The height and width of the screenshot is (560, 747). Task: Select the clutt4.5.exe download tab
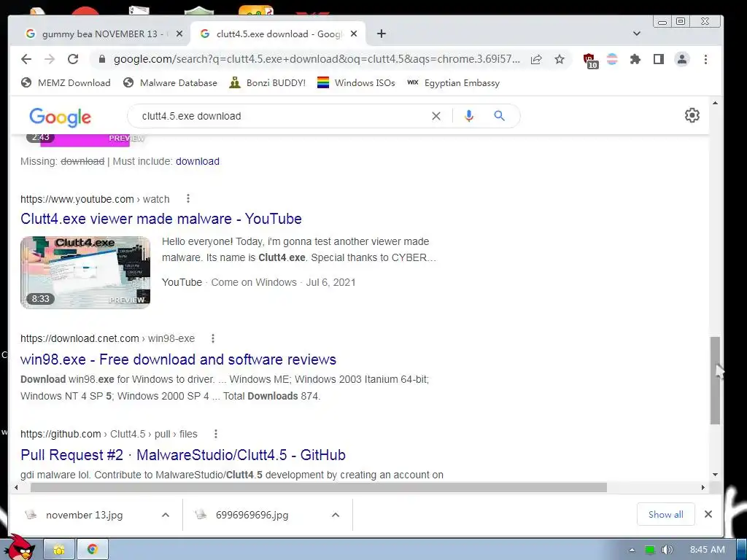coord(278,34)
